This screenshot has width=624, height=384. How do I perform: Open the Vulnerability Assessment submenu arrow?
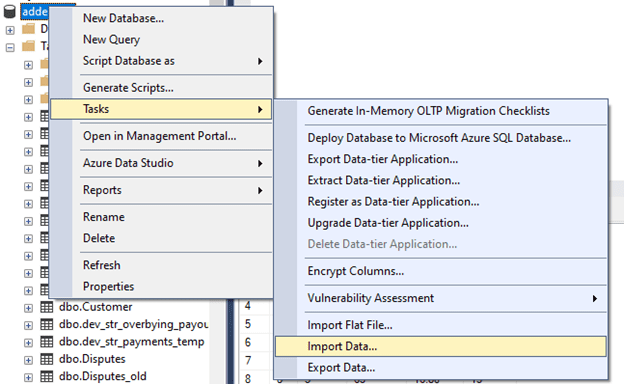595,298
